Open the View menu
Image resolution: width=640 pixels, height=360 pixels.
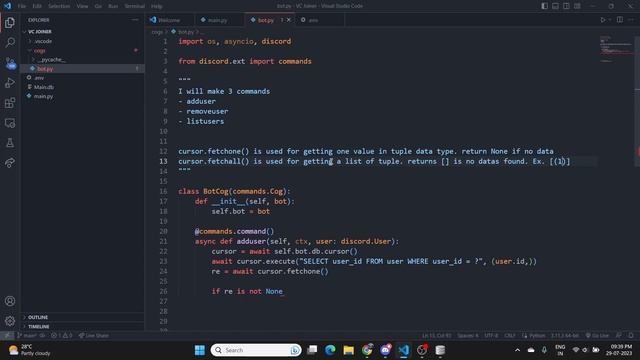click(x=82, y=6)
